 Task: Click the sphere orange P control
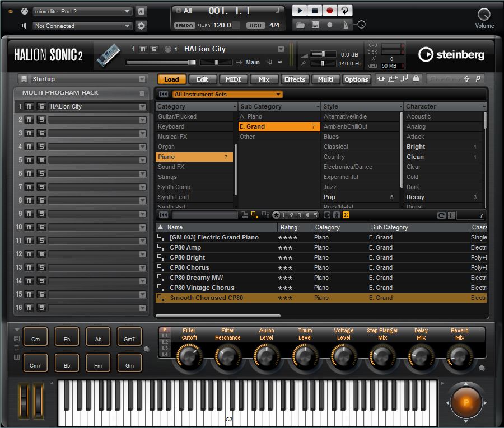click(x=466, y=402)
